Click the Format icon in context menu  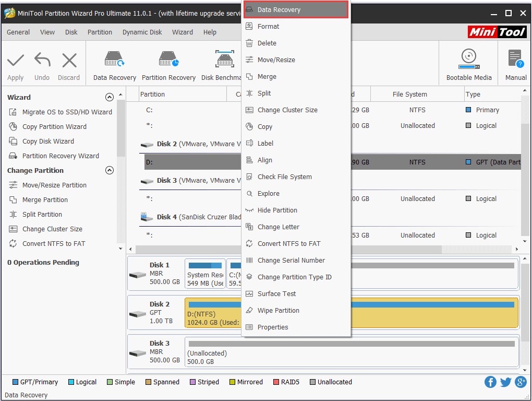coord(249,26)
